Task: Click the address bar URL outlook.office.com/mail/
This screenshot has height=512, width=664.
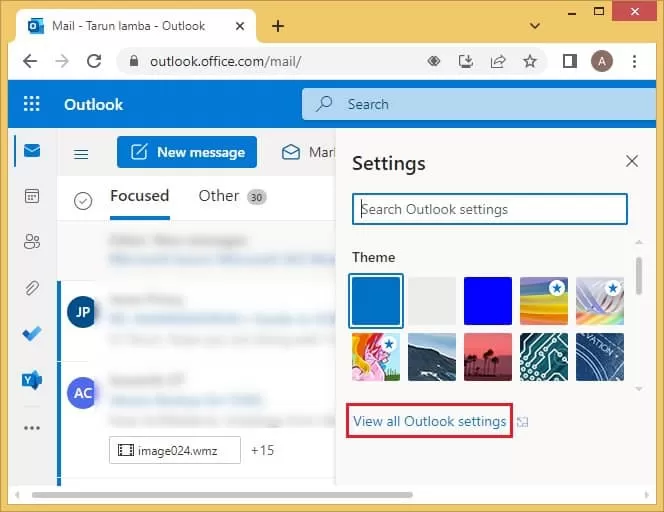Action: pos(225,61)
